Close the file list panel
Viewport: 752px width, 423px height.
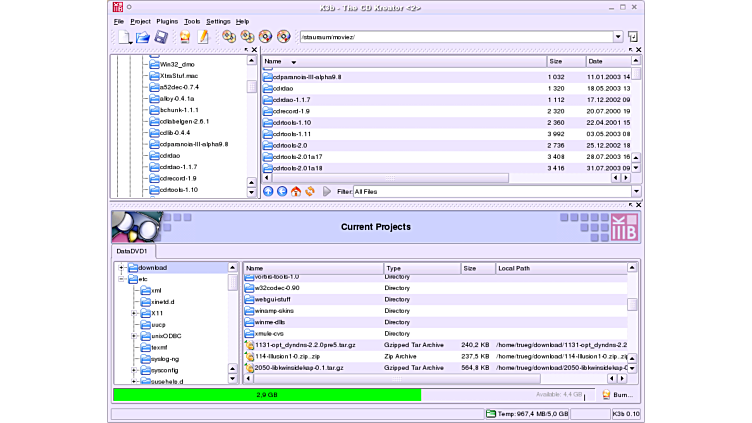[x=639, y=49]
